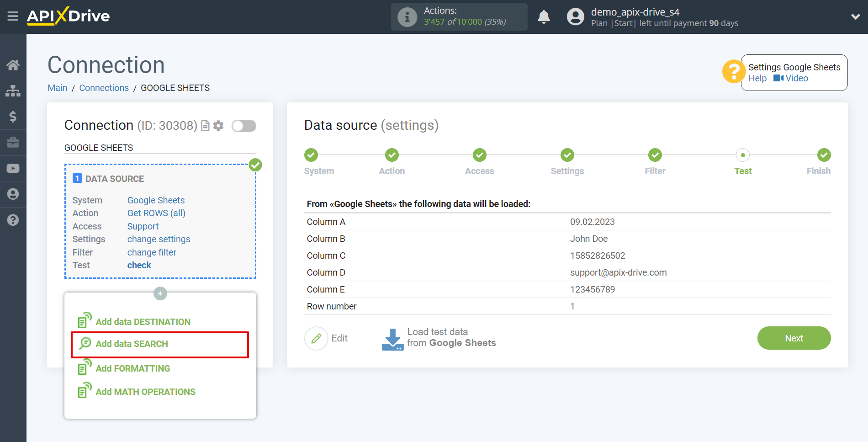
Task: Go to Access step
Action: 479,155
